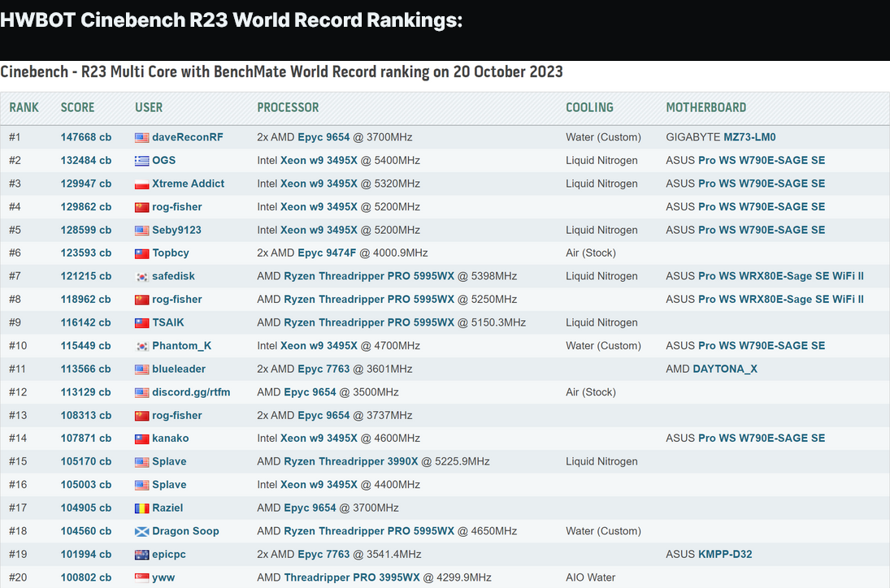Click the RANK column header
Screen dimensions: 890x588
[x=24, y=108]
